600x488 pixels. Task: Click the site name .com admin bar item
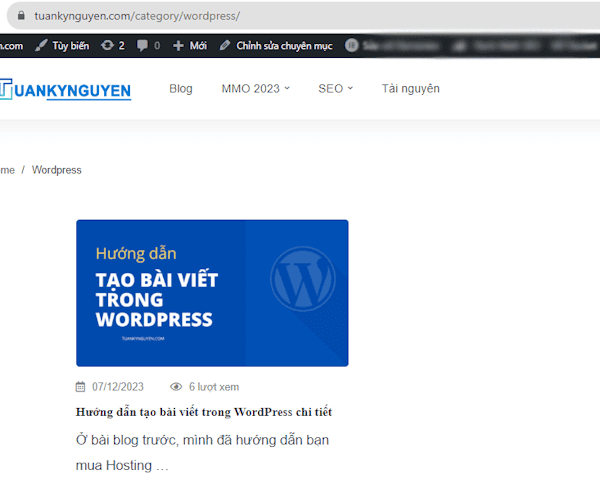(x=11, y=46)
